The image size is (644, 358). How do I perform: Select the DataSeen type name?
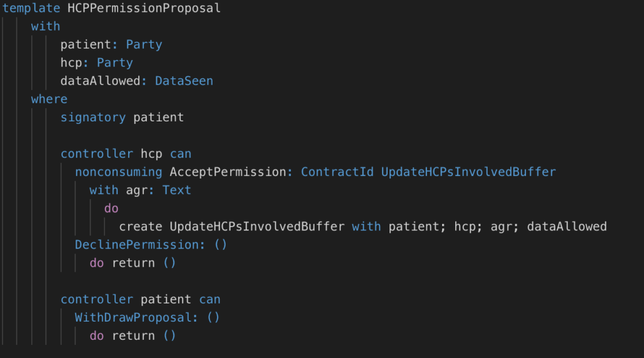[184, 81]
